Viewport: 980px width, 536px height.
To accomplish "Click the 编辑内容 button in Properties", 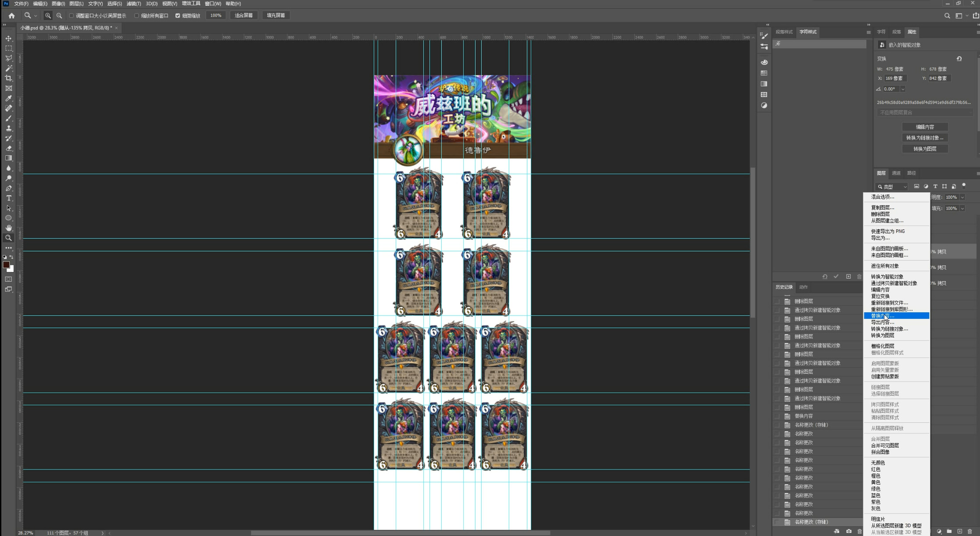I will pos(925,127).
